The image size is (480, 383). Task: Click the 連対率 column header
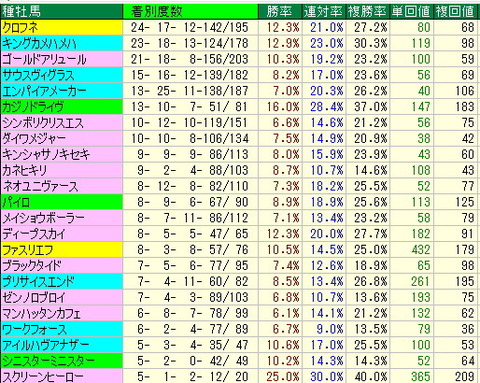(323, 12)
